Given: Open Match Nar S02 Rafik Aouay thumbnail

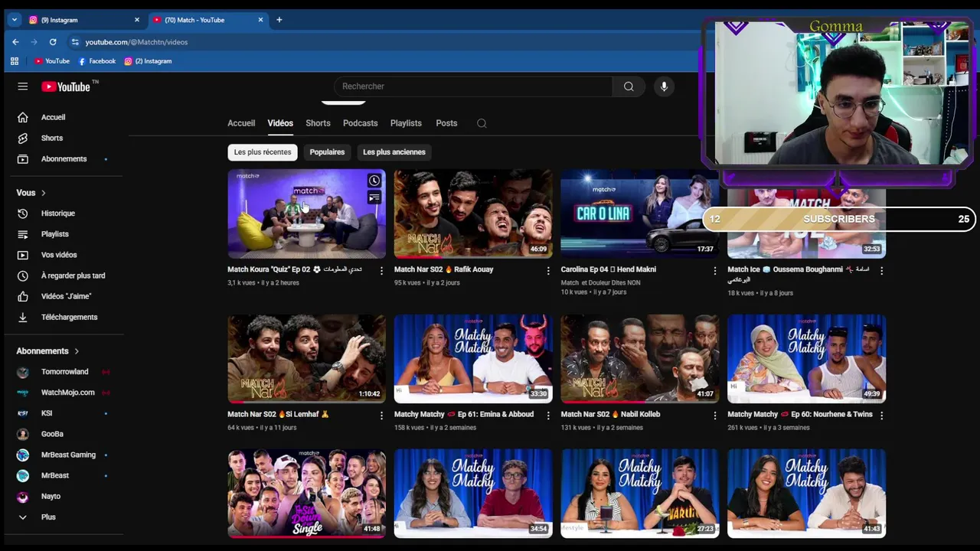Looking at the screenshot, I should [473, 214].
